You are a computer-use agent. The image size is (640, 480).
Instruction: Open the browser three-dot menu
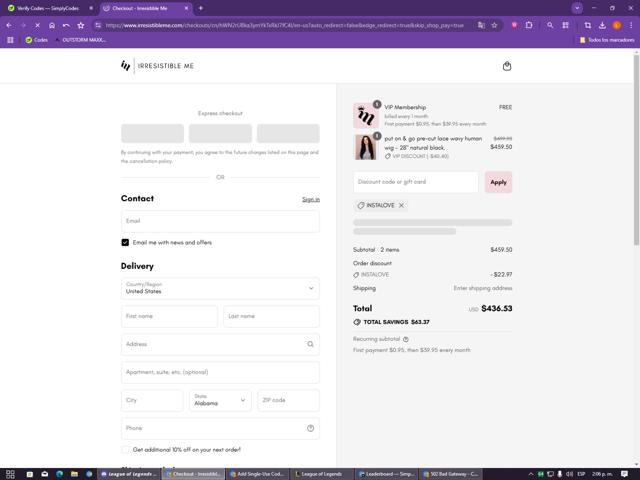[x=631, y=25]
